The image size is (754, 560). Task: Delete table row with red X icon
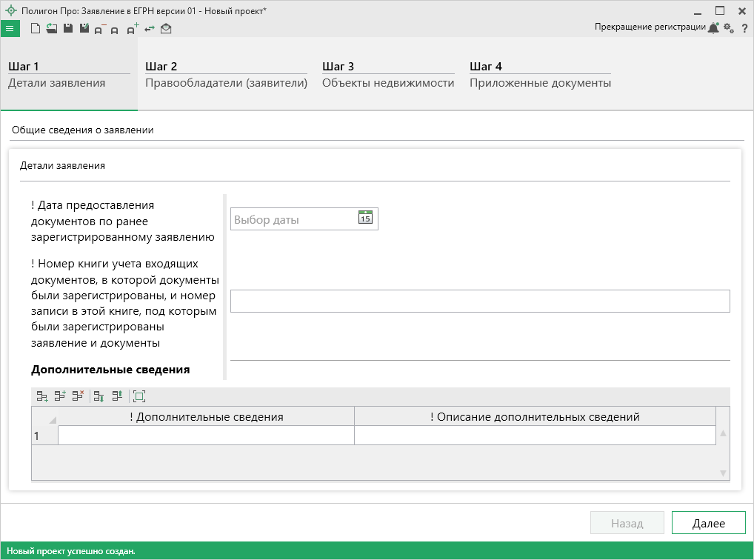pyautogui.click(x=78, y=396)
